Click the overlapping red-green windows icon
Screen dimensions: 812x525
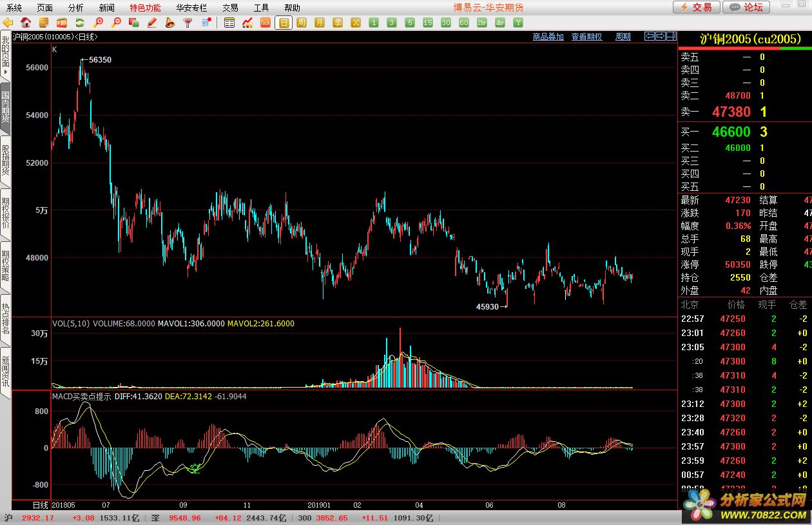(x=134, y=23)
